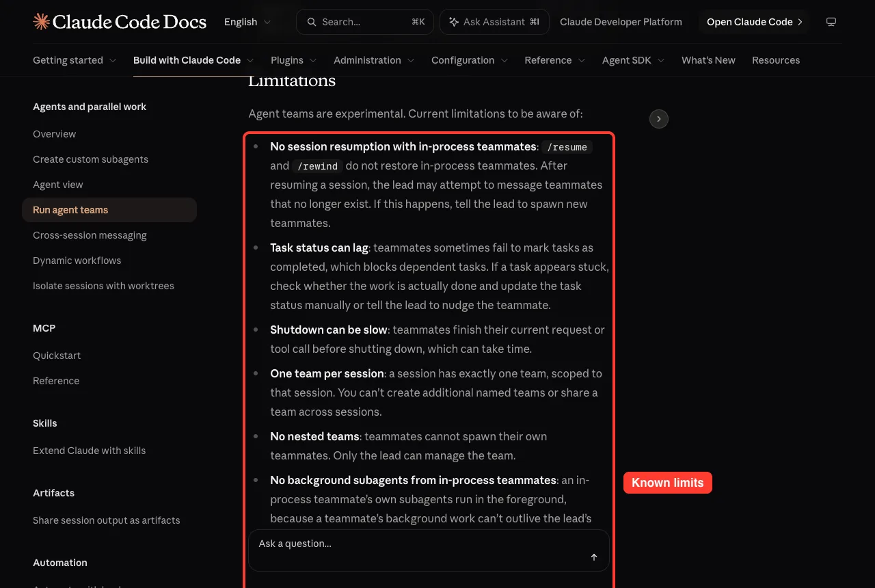875x588 pixels.
Task: Click the magnifier icon in Search
Action: (312, 22)
